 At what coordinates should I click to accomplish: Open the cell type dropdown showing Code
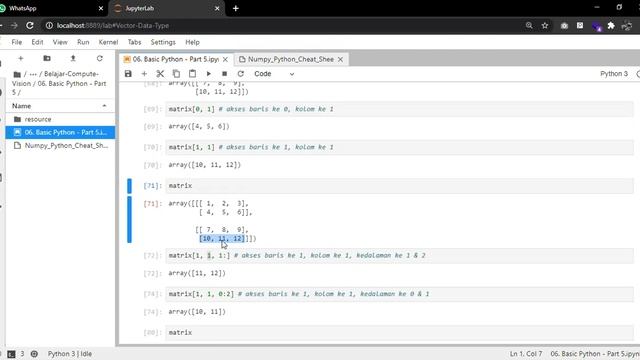point(274,74)
